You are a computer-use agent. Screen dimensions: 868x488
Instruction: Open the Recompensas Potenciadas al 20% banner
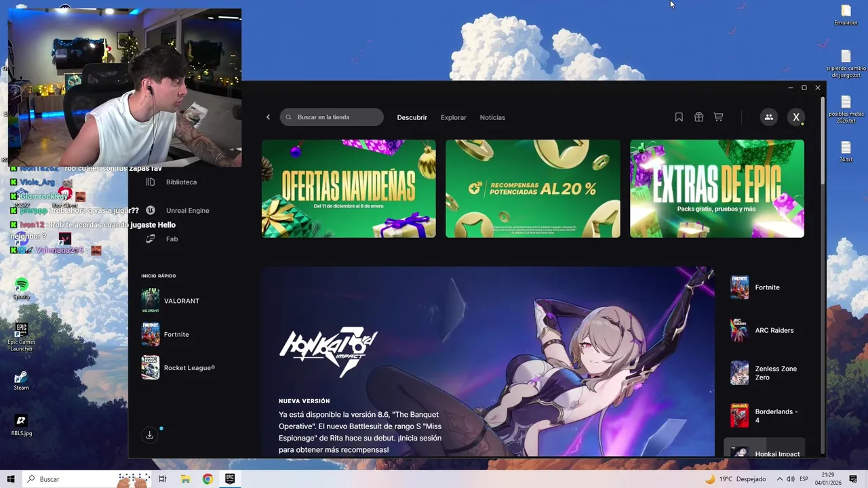[533, 188]
